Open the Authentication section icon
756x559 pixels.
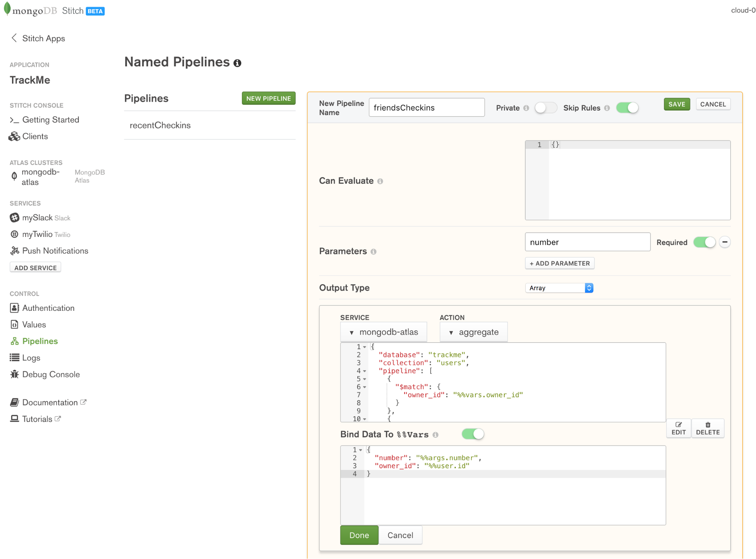(x=14, y=308)
